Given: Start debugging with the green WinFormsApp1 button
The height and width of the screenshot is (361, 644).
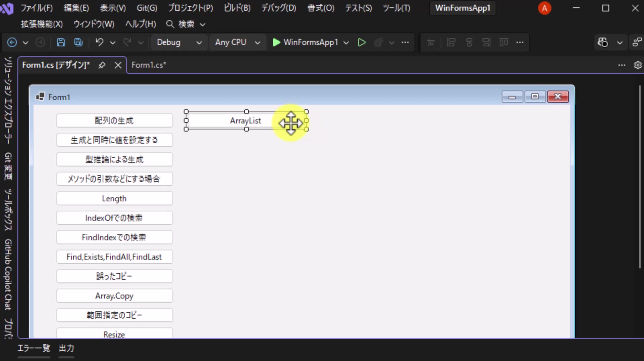Looking at the screenshot, I should click(305, 42).
